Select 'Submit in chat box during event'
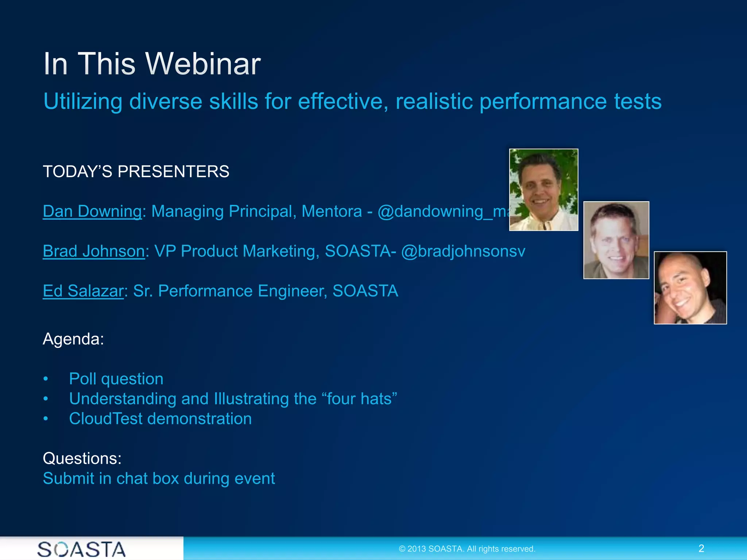 pyautogui.click(x=159, y=478)
